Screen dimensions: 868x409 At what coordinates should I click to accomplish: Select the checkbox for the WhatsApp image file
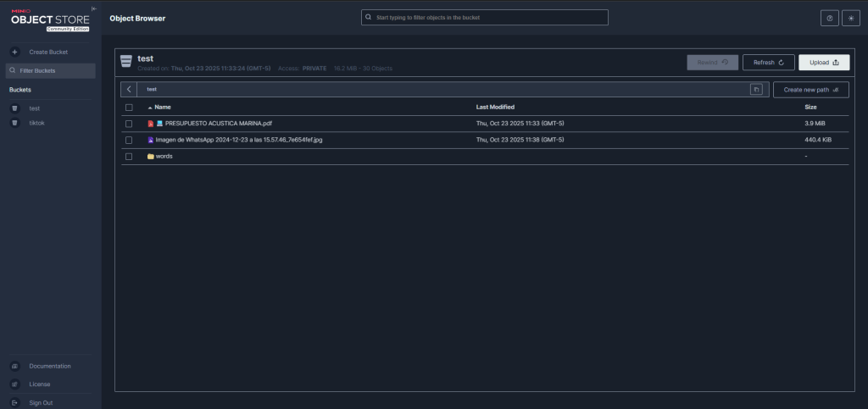129,140
